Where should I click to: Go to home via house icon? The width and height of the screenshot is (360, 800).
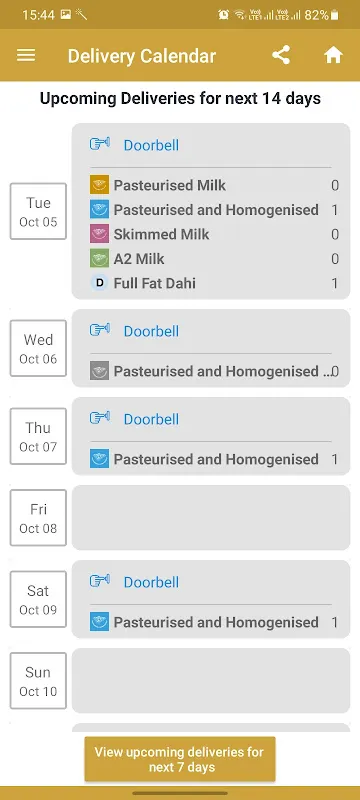pos(333,55)
